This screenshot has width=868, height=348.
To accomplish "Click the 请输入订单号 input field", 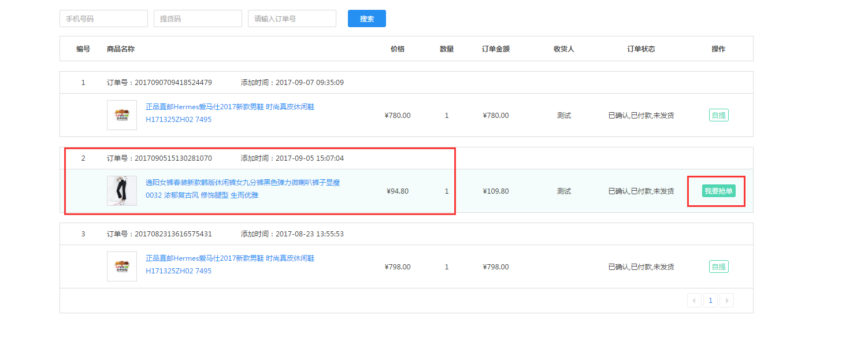I will pos(292,18).
